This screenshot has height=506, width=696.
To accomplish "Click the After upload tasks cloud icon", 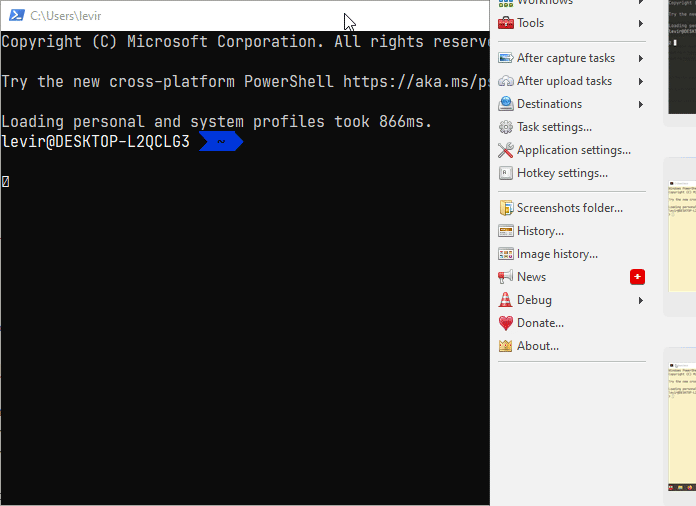I will (506, 81).
